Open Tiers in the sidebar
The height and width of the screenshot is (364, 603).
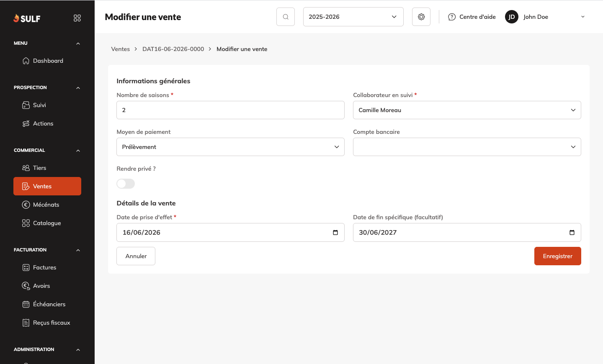click(47, 168)
